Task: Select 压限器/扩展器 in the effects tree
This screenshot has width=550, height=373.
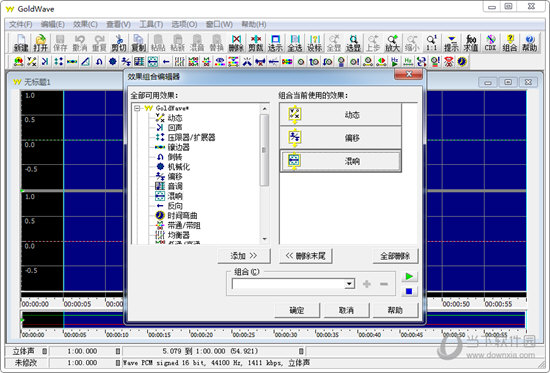Action: [x=192, y=137]
